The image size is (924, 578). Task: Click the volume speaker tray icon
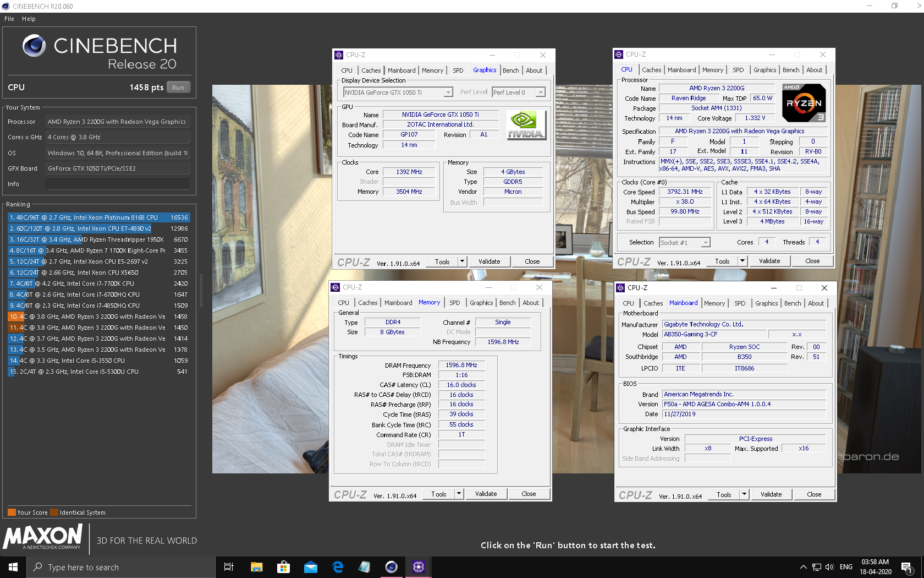(829, 567)
